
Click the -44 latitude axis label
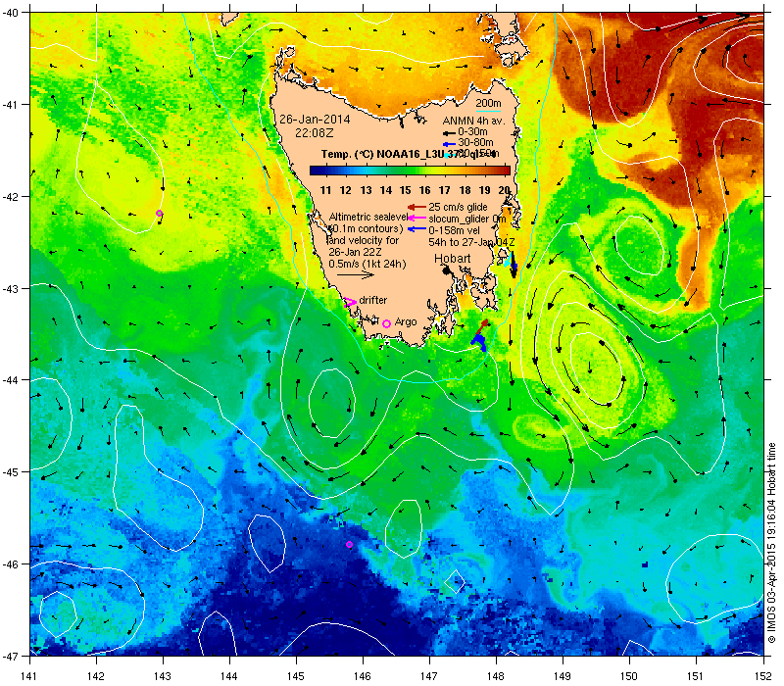coord(9,380)
